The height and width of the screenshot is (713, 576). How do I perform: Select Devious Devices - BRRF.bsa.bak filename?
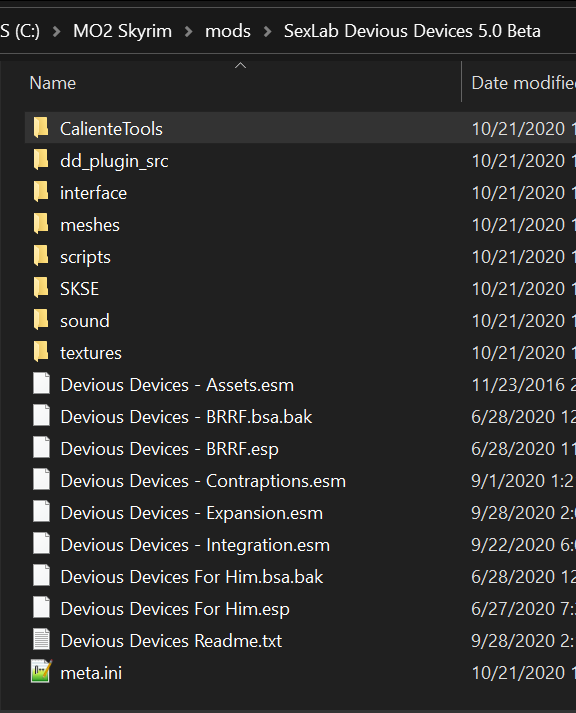[x=186, y=417]
